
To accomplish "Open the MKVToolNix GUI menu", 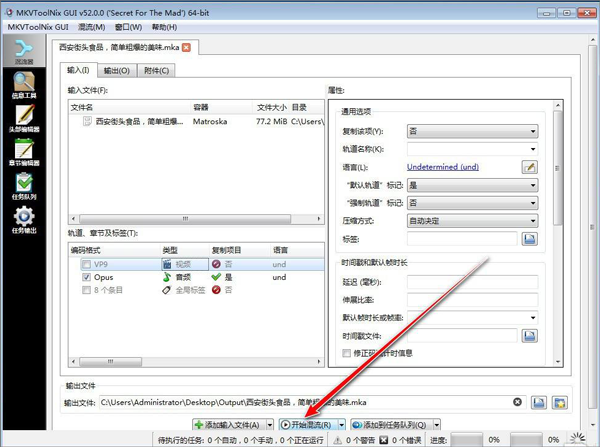I will point(38,27).
